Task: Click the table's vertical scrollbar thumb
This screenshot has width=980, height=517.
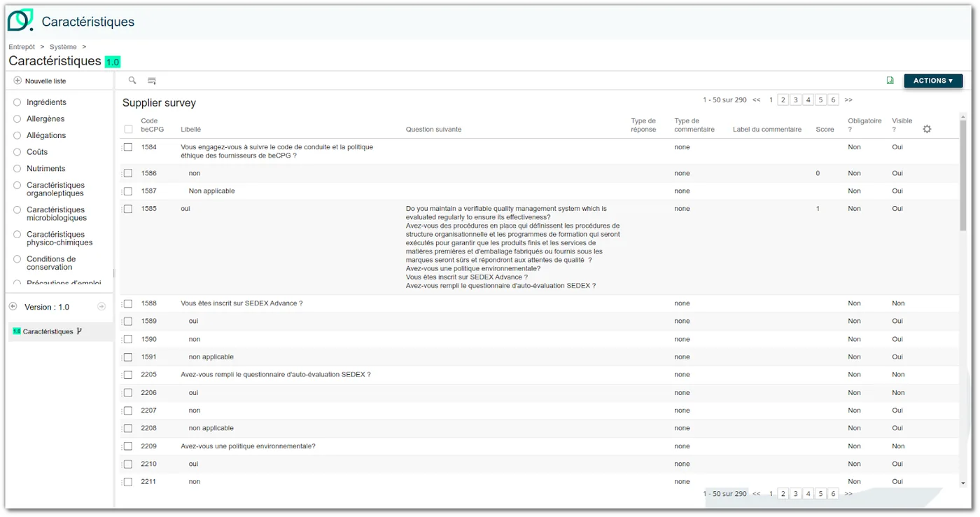Action: pyautogui.click(x=963, y=177)
